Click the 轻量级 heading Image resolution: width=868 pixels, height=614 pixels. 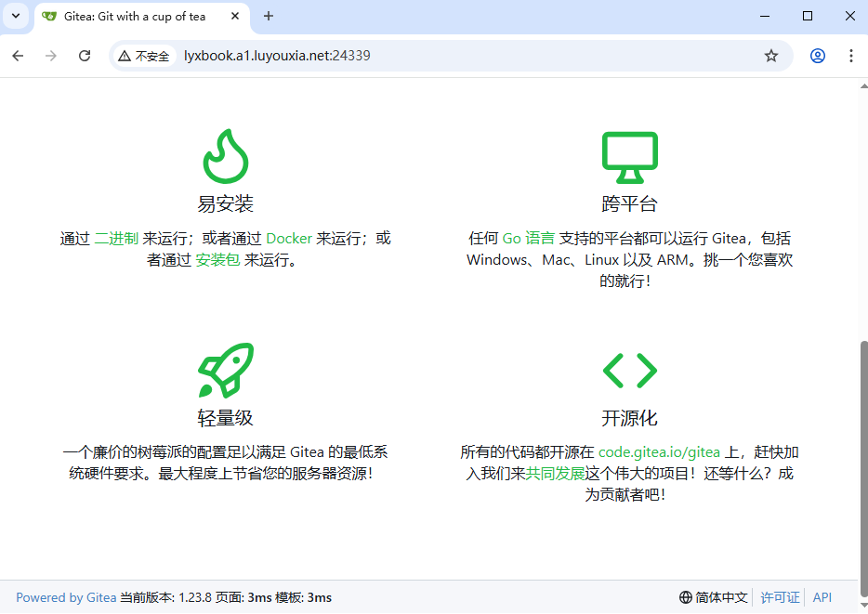click(225, 418)
